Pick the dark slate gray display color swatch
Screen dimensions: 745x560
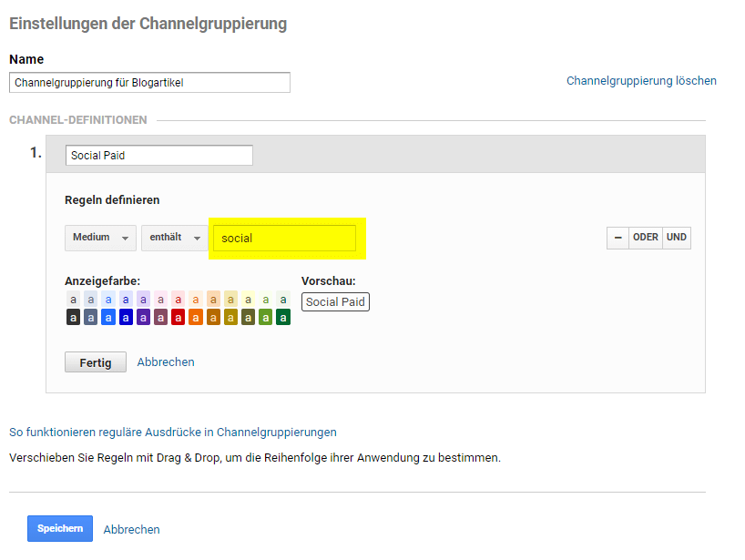(91, 317)
